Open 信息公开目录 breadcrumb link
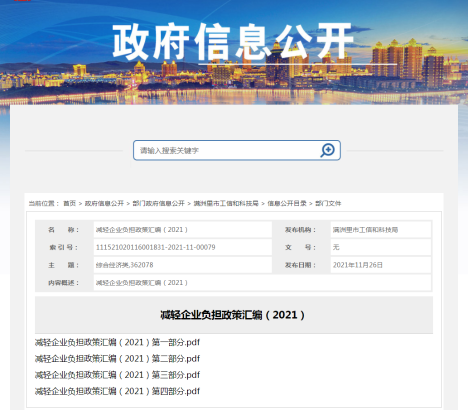The image size is (468, 410). pos(287,203)
